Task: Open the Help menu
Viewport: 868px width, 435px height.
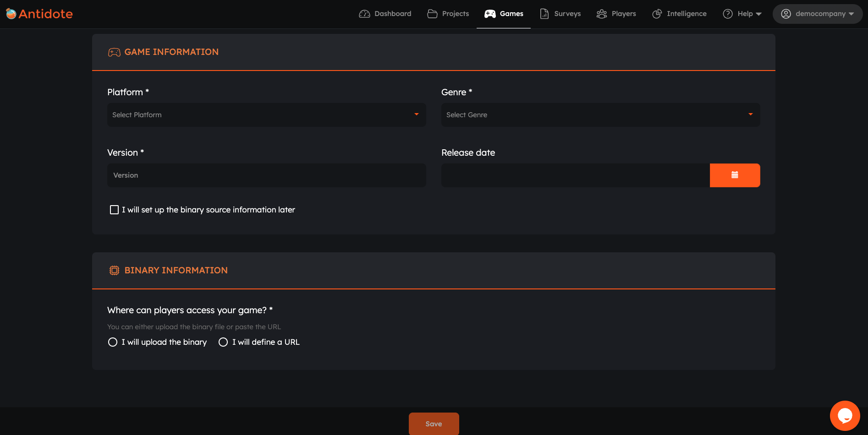Action: [742, 14]
